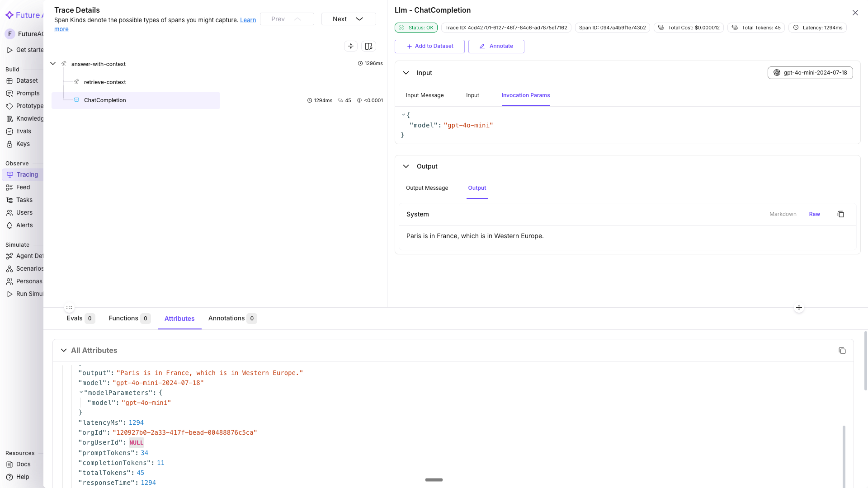The height and width of the screenshot is (488, 868).
Task: Select the Tracing icon in sidebar
Action: click(10, 174)
